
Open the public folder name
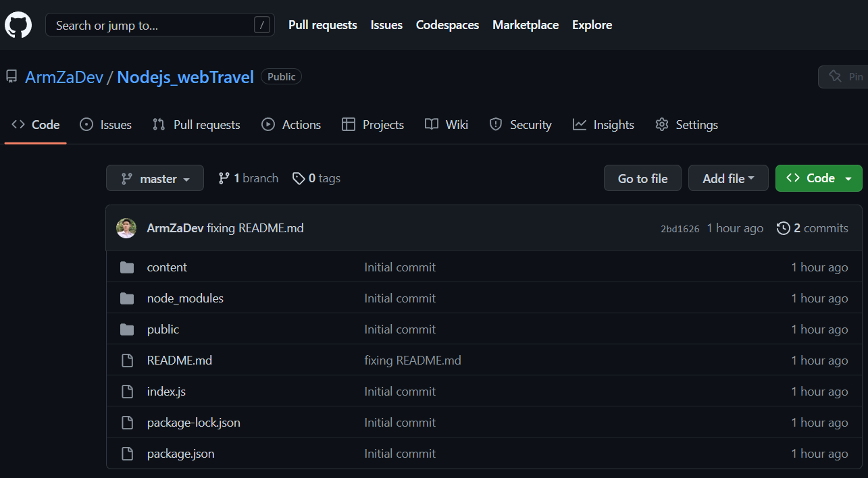(x=163, y=329)
